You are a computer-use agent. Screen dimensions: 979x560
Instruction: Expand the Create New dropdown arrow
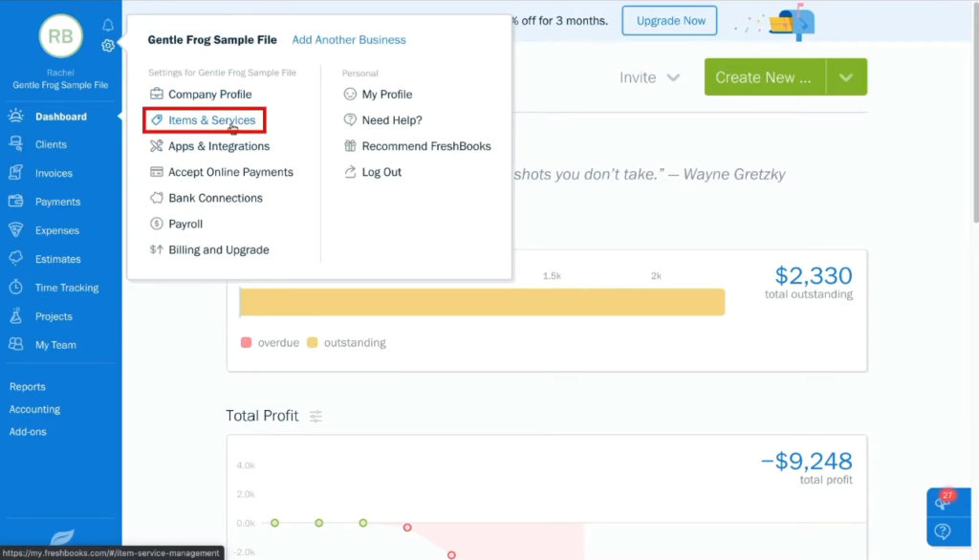[845, 75]
